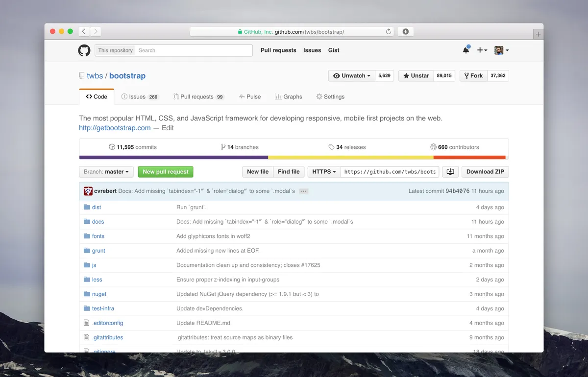This screenshot has width=588, height=377.
Task: Click the tag icon beside 34 releases
Action: point(332,147)
